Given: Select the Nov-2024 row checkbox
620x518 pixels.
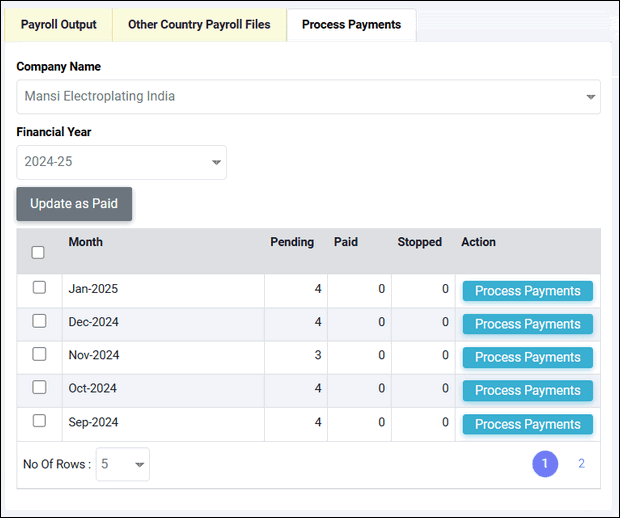Looking at the screenshot, I should click(x=39, y=355).
